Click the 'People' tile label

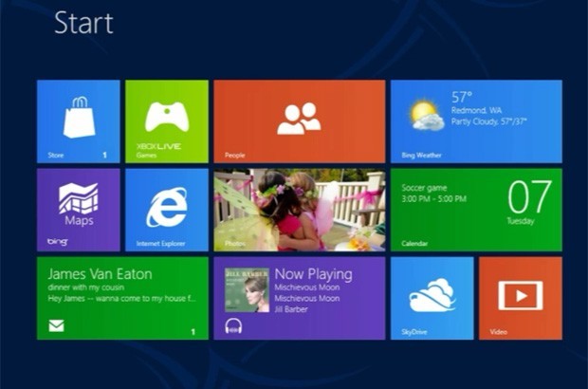(235, 155)
